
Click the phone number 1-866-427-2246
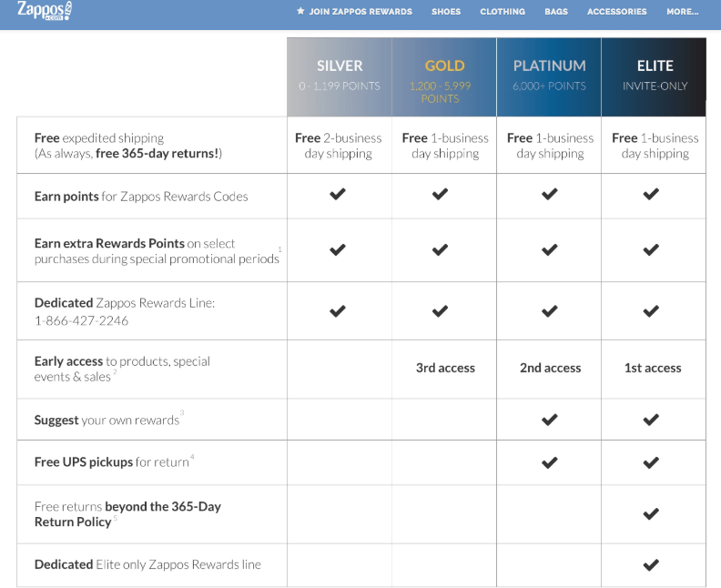pyautogui.click(x=81, y=320)
